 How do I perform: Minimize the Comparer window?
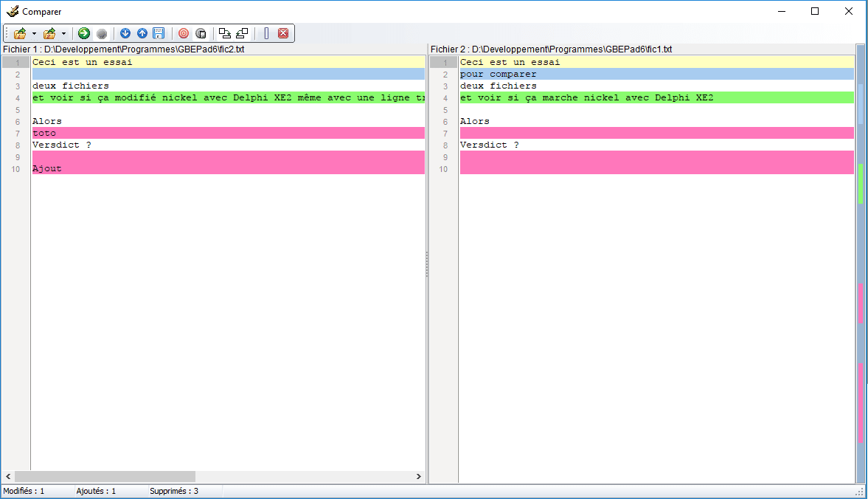pos(782,11)
